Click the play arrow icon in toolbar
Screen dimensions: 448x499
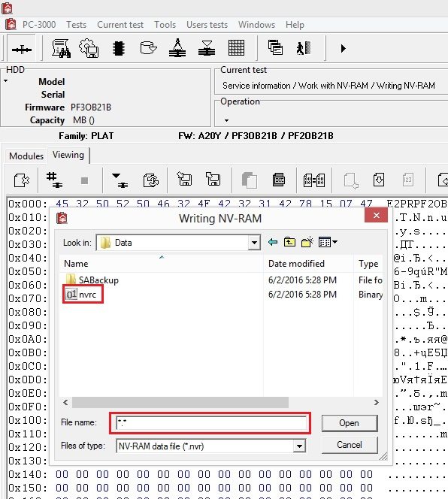tap(343, 48)
